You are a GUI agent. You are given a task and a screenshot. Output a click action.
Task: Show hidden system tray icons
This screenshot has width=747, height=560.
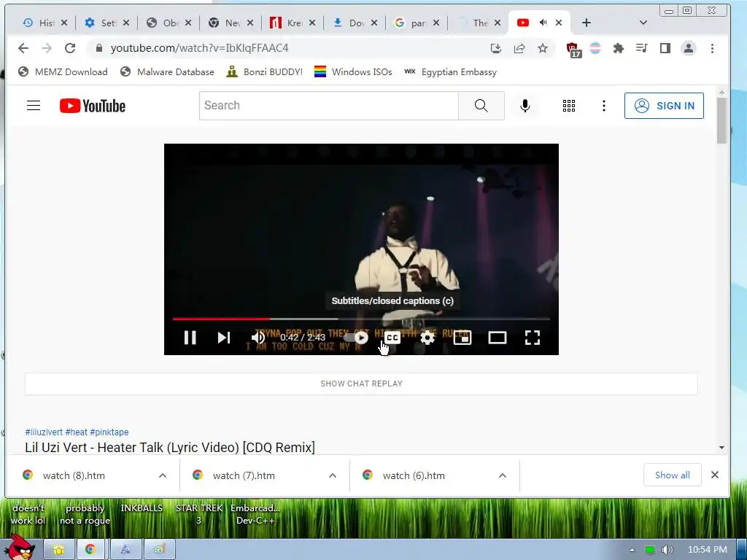[x=632, y=550]
